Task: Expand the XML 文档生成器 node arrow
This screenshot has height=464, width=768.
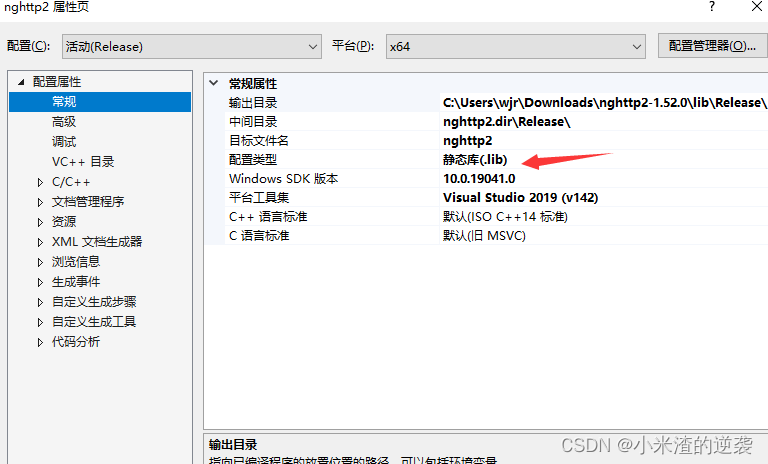Action: [x=40, y=242]
